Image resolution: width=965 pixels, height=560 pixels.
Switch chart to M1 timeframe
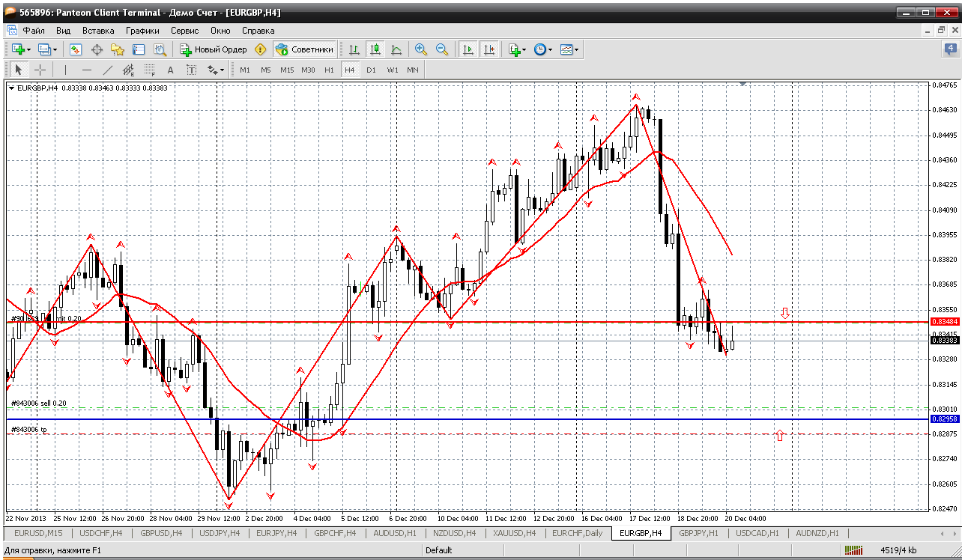(x=245, y=70)
